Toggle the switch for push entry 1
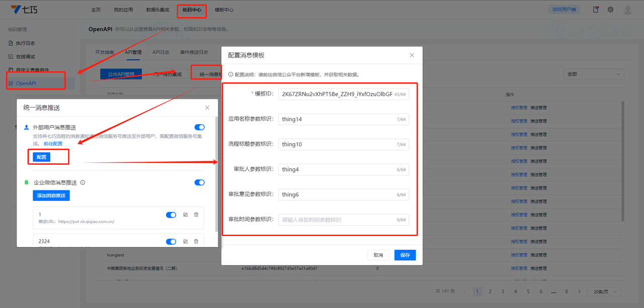644x308 pixels. point(171,215)
